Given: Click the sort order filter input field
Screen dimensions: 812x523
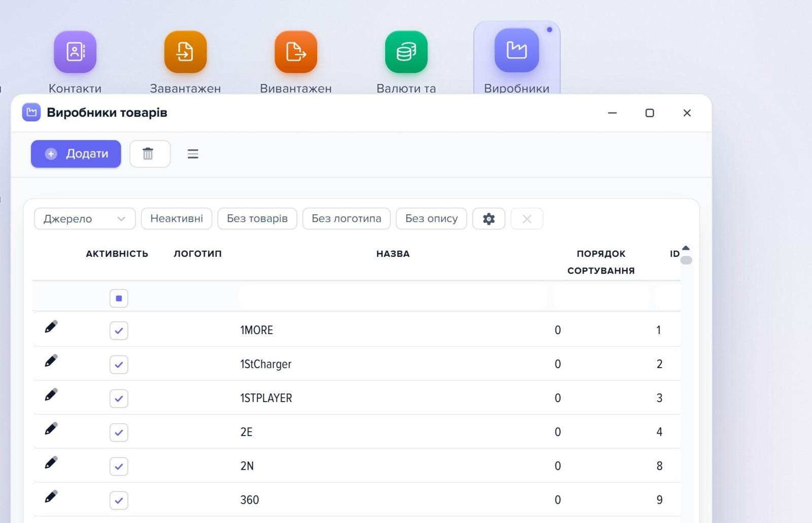Looking at the screenshot, I should click(601, 297).
